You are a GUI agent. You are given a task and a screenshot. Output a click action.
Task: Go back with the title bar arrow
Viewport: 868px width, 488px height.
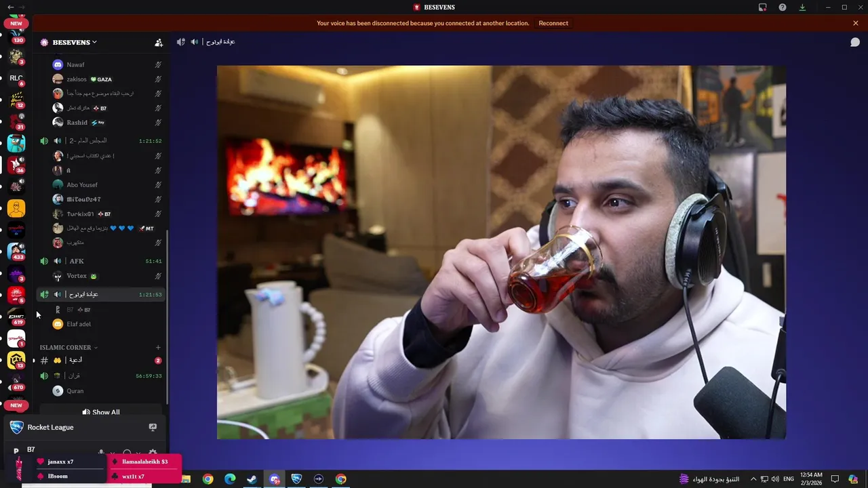pyautogui.click(x=10, y=7)
